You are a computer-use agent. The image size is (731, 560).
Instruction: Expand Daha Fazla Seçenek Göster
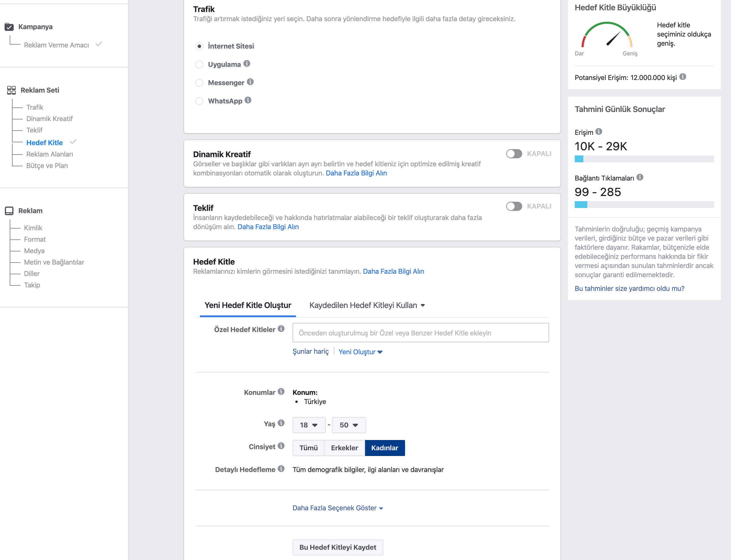(x=338, y=508)
